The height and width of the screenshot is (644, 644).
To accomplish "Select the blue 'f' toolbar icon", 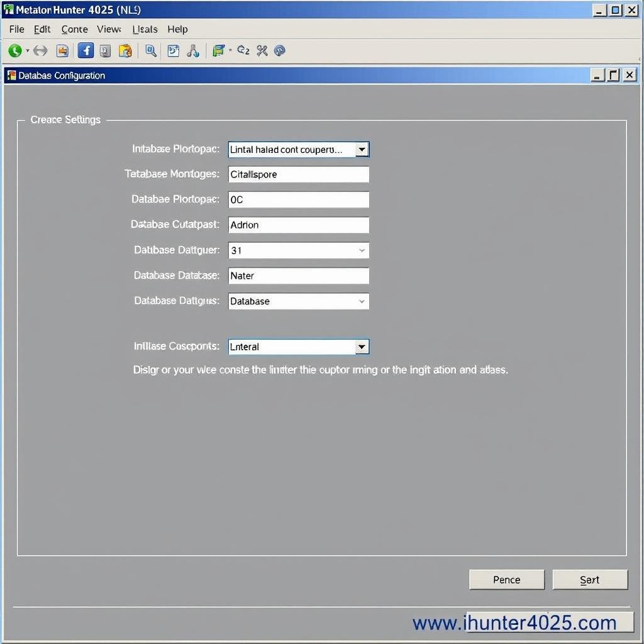I will click(x=86, y=50).
